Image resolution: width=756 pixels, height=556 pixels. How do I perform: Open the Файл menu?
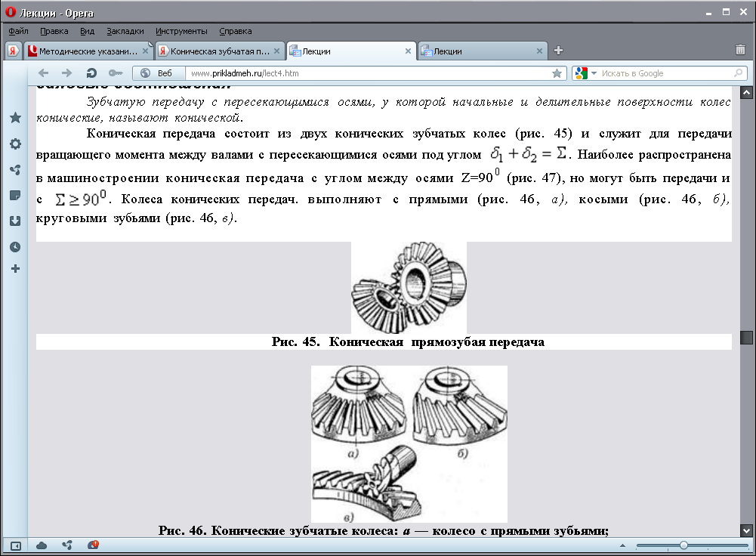coord(18,31)
